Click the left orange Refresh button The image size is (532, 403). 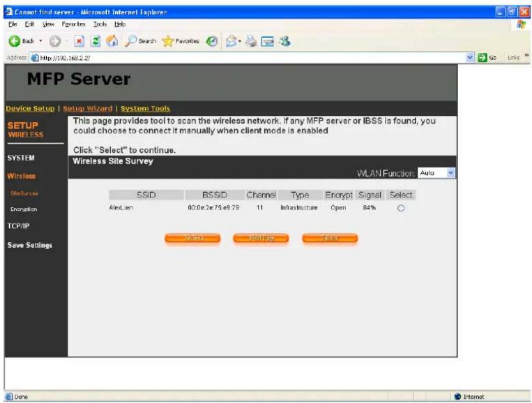[193, 238]
